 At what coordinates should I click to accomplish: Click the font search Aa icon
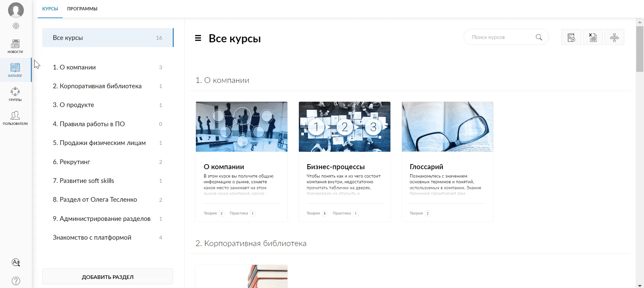16,262
